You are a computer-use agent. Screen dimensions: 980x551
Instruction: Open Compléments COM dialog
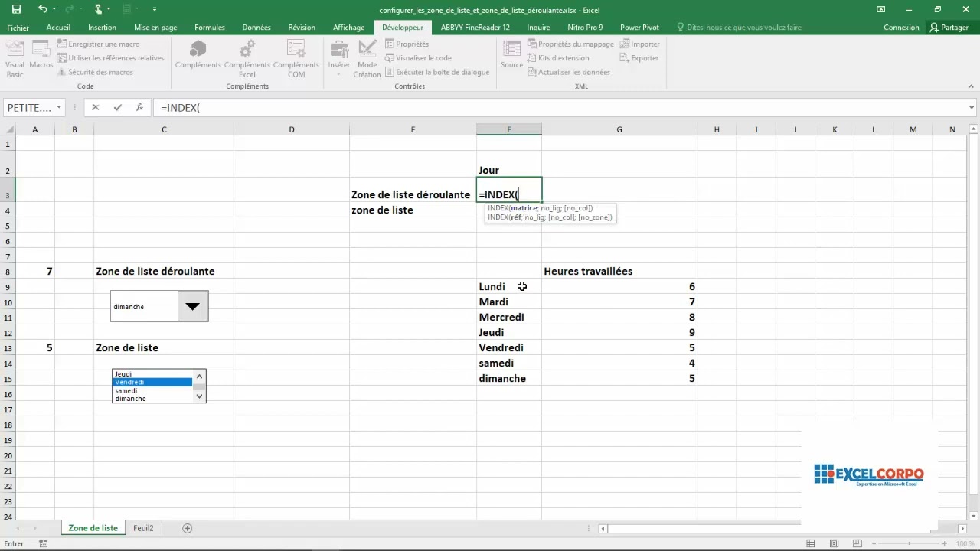pyautogui.click(x=296, y=60)
